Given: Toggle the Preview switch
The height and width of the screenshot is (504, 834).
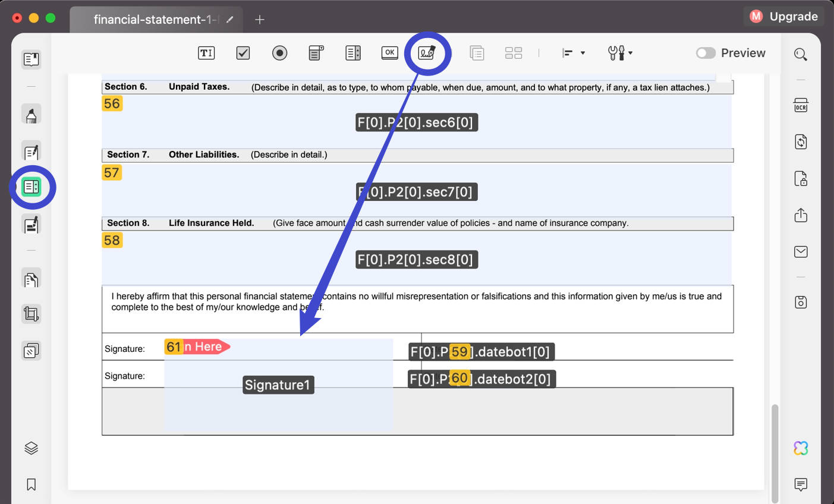Looking at the screenshot, I should (706, 53).
